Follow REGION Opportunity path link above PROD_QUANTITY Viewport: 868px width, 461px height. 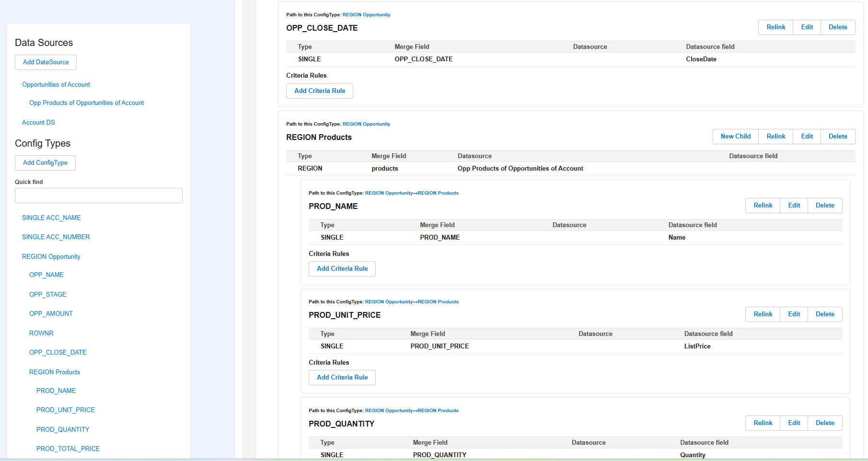pos(389,411)
